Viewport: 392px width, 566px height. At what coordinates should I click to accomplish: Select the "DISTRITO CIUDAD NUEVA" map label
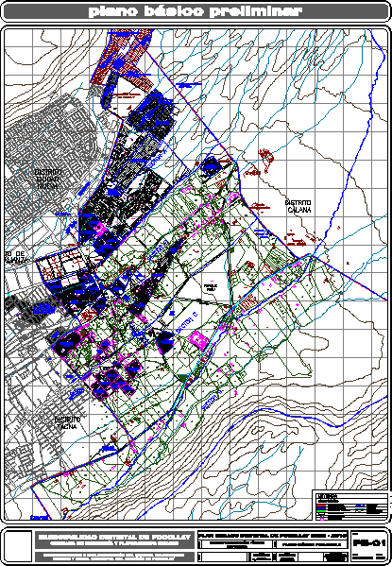(x=48, y=179)
